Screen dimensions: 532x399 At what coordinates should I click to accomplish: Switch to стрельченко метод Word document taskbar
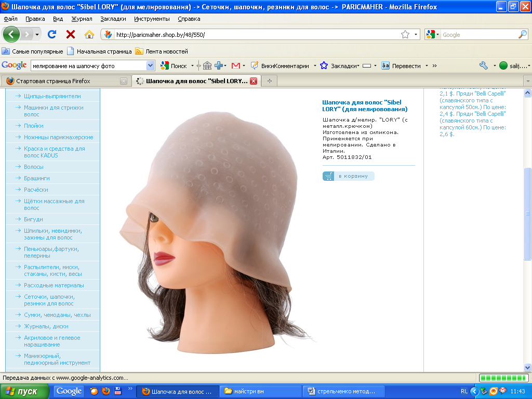tap(344, 391)
